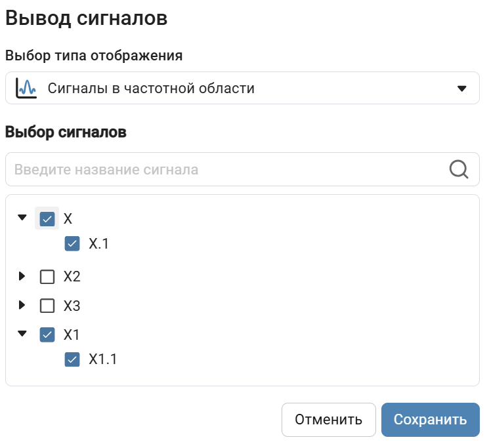489x448 pixels.
Task: Collapse the X1 tree node
Action: tap(22, 334)
